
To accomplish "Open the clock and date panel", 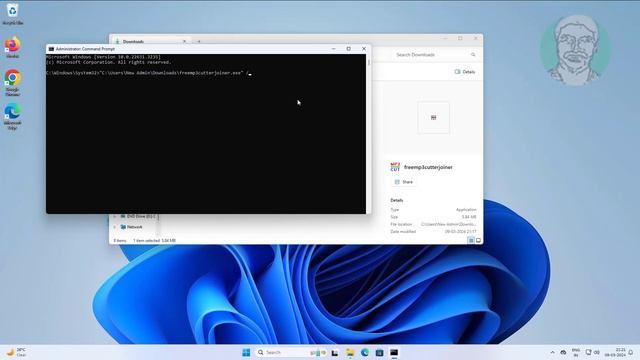I will [x=615, y=353].
